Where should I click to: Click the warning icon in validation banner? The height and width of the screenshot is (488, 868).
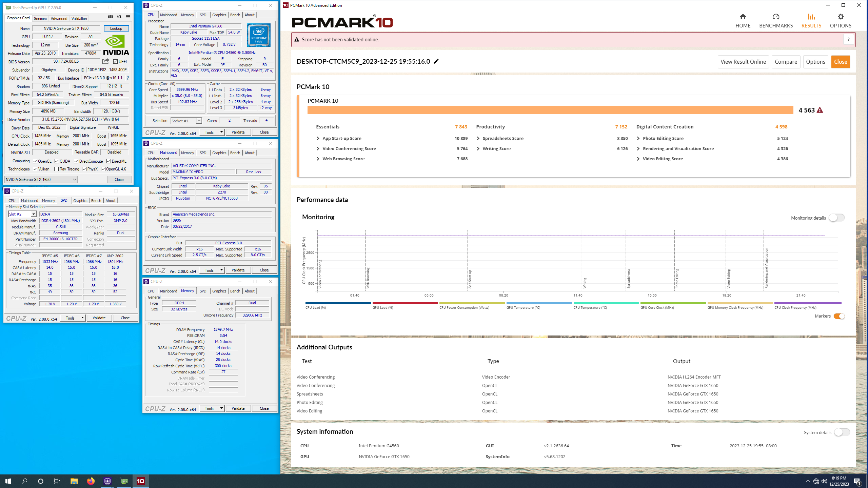(297, 40)
